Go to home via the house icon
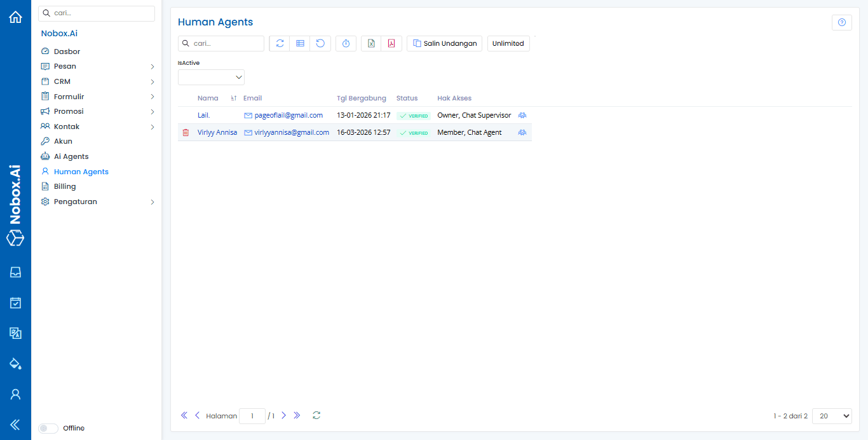The image size is (868, 440). click(x=15, y=17)
